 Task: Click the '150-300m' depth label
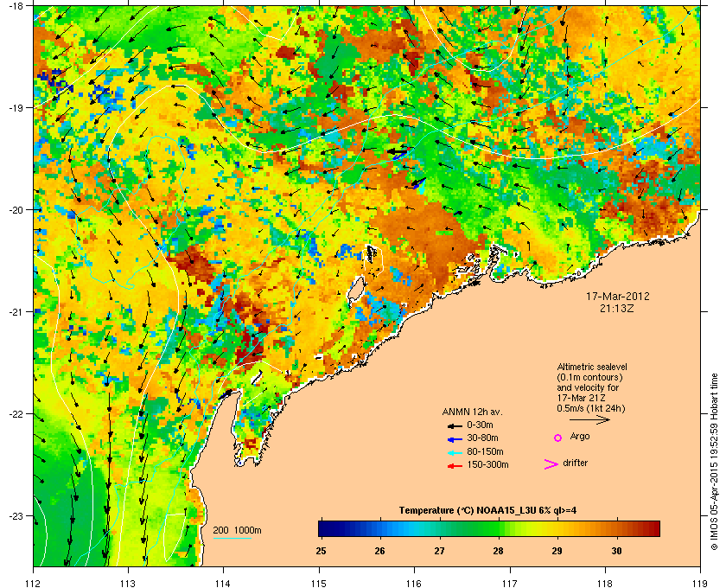(x=487, y=464)
